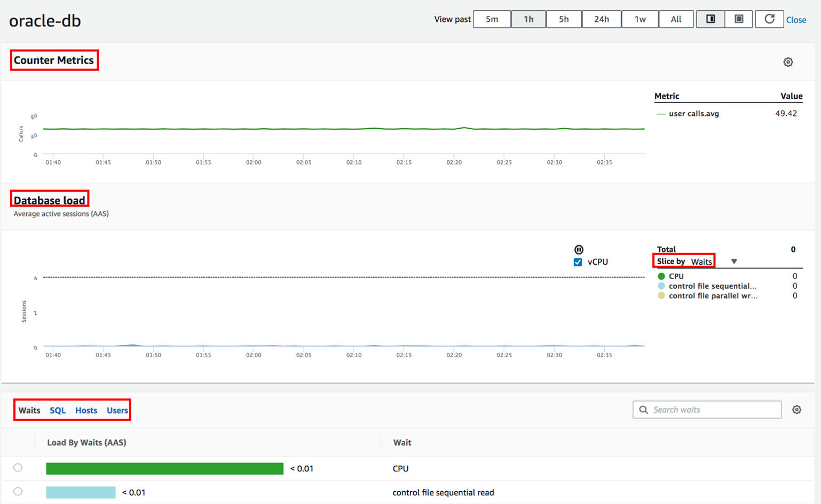This screenshot has width=821, height=504.
Task: Click Average active sessions (AAS) subtitle
Action: tap(61, 214)
